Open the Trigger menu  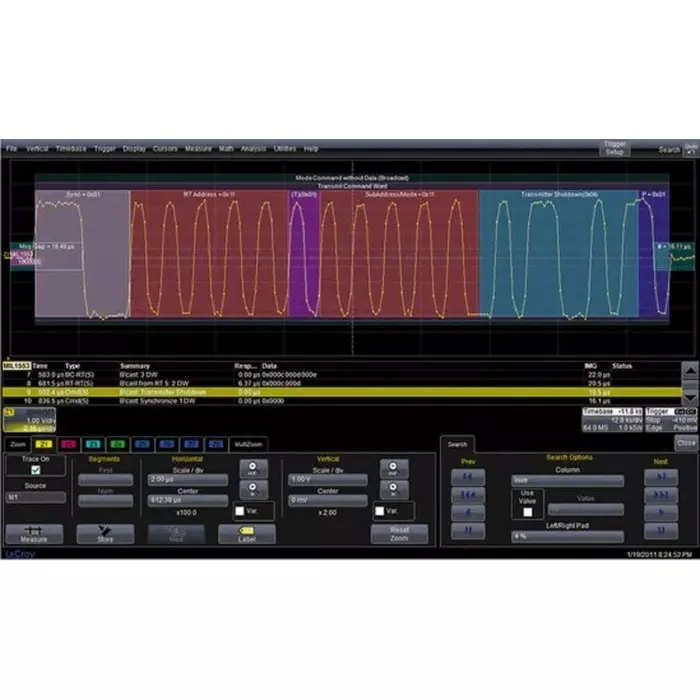[105, 149]
